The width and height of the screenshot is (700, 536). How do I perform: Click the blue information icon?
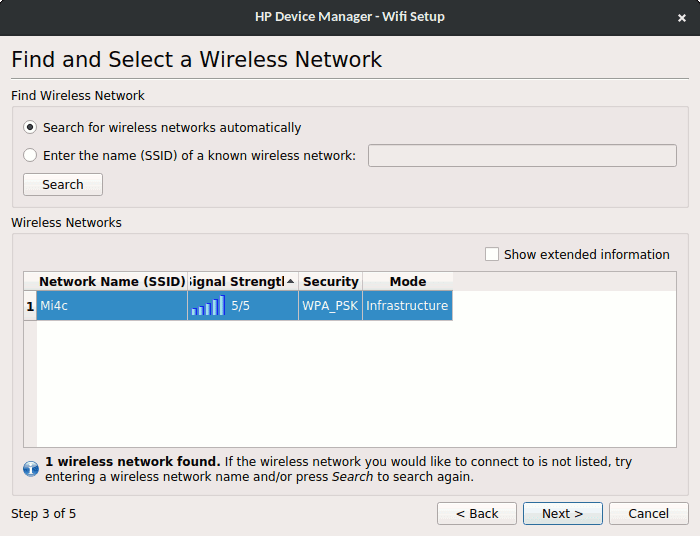pos(30,468)
